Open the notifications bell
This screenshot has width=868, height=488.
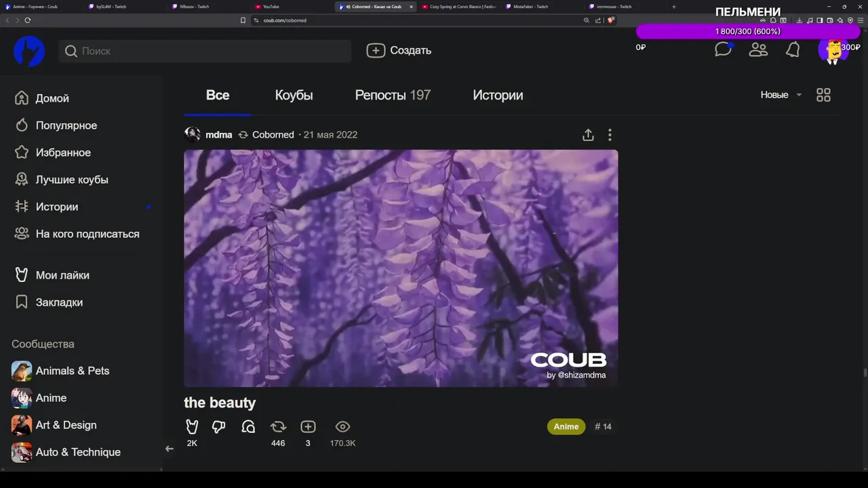tap(793, 49)
